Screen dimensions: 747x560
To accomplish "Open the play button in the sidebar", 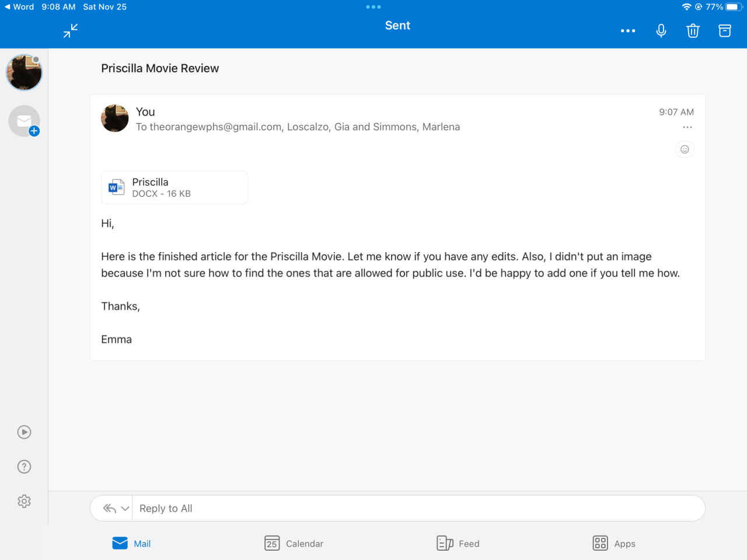I will click(24, 432).
